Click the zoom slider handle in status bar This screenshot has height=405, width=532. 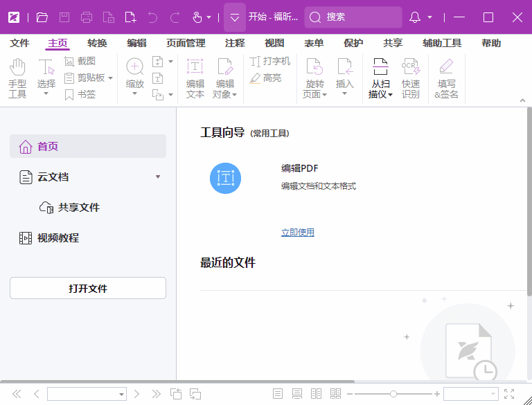coord(393,394)
